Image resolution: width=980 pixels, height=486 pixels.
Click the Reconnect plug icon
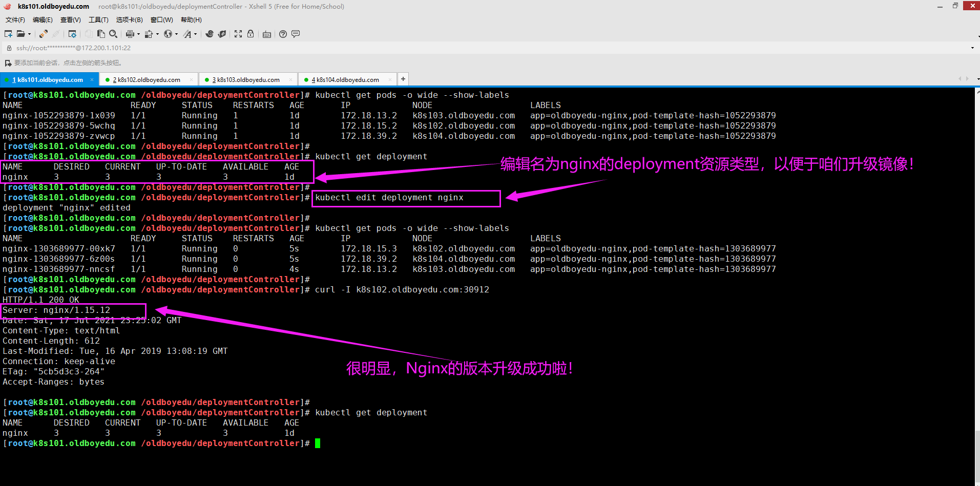[44, 34]
